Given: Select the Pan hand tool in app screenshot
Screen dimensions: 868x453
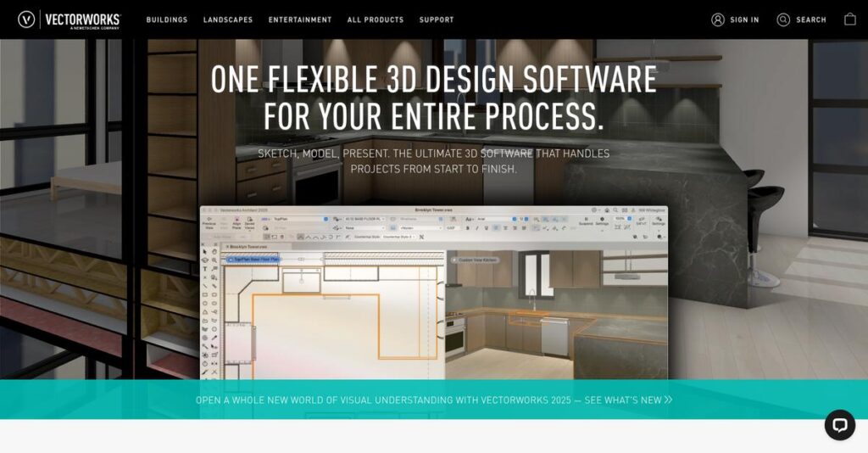Looking at the screenshot, I should (214, 251).
